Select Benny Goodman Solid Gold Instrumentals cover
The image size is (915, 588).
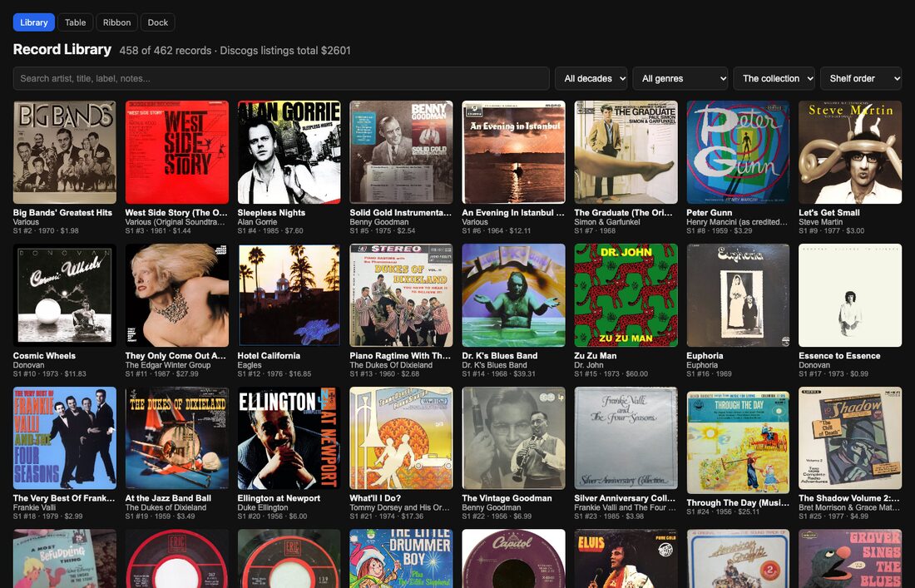coord(402,152)
